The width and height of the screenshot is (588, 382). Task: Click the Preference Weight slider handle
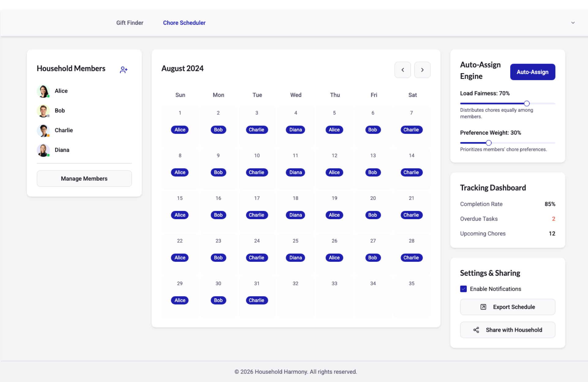coord(488,143)
